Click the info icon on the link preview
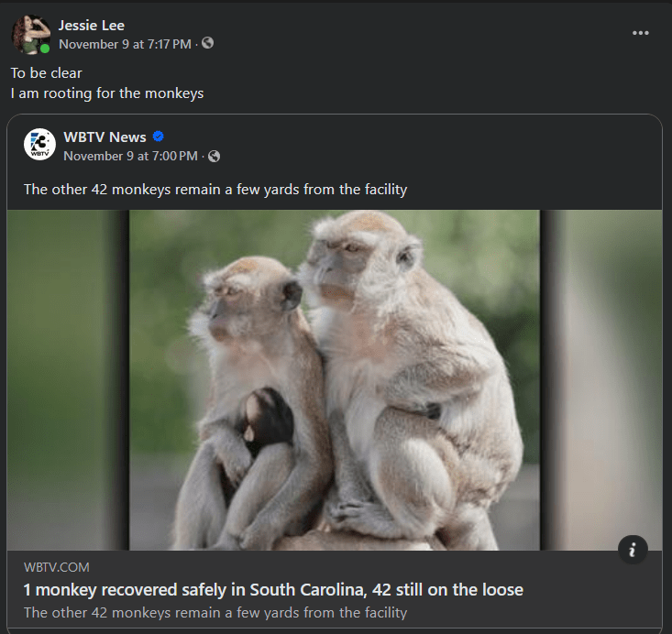 pos(633,549)
